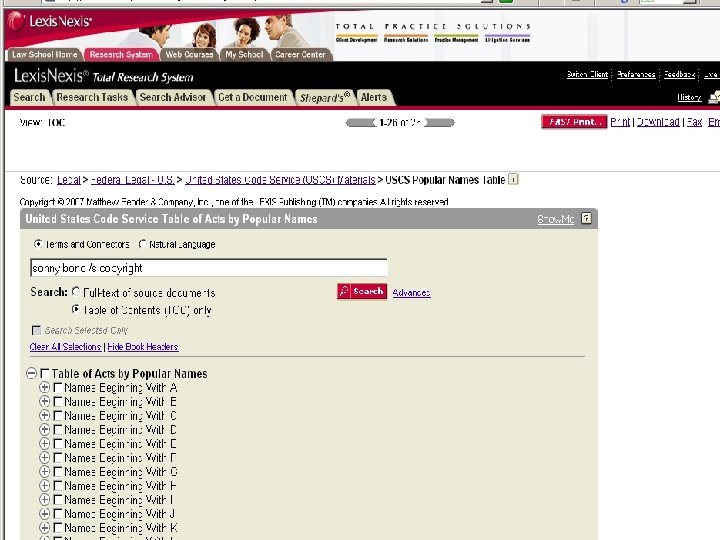Open the Career Center tab
Viewport: 720px width, 540px height.
point(300,55)
